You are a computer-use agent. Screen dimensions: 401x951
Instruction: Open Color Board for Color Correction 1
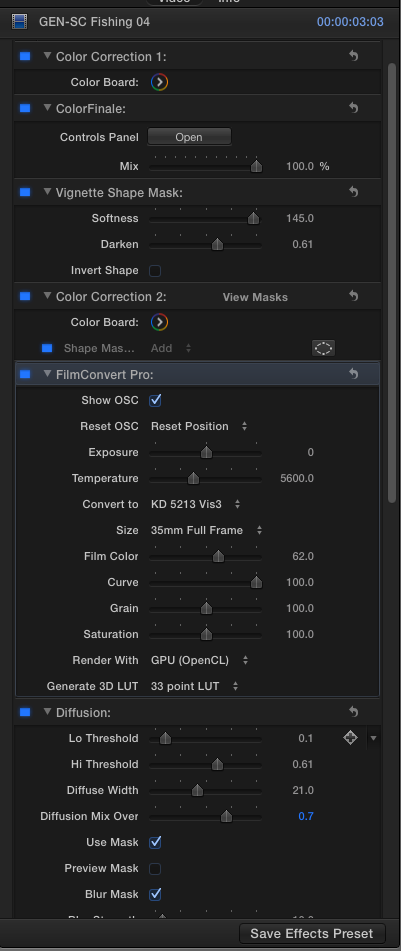coord(160,82)
